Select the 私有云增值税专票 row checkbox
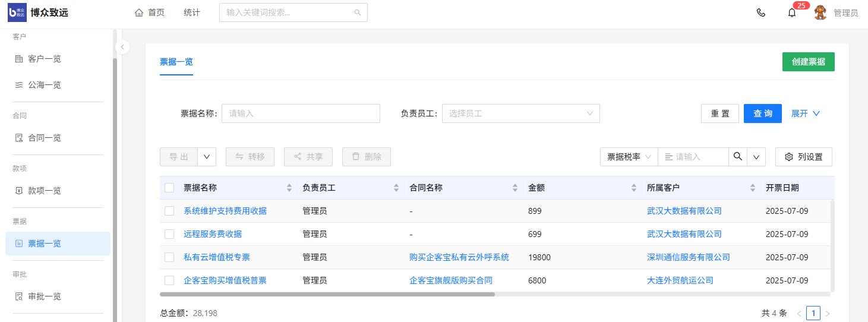Image resolution: width=868 pixels, height=322 pixels. 169,257
